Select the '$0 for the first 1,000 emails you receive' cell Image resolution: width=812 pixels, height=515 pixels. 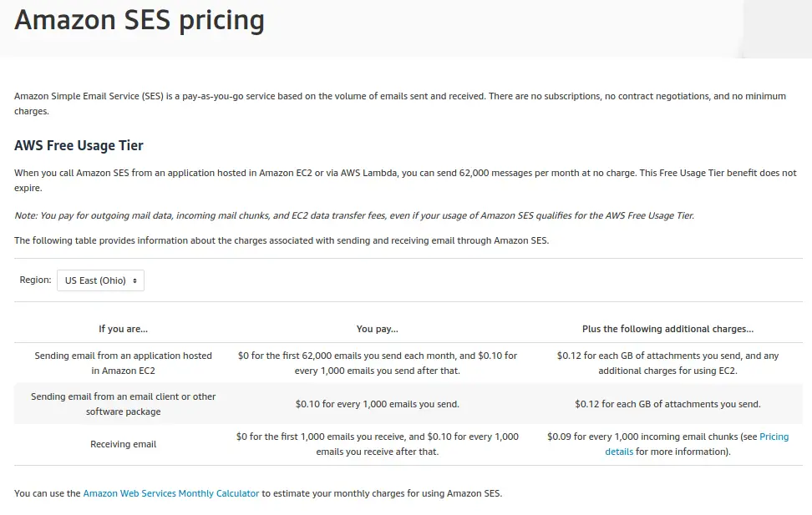[377, 444]
